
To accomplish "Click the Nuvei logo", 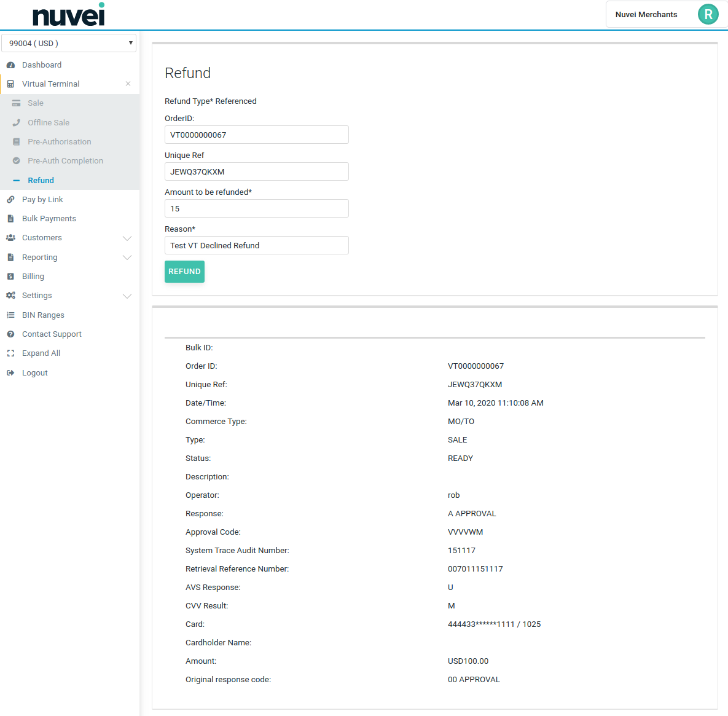I will 69,15.
